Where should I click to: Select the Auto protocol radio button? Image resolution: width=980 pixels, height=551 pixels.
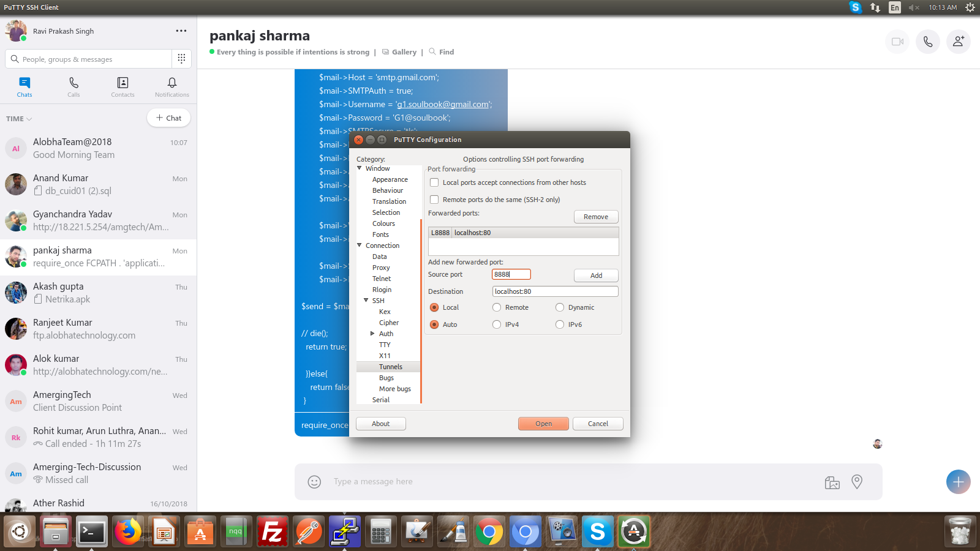click(434, 324)
